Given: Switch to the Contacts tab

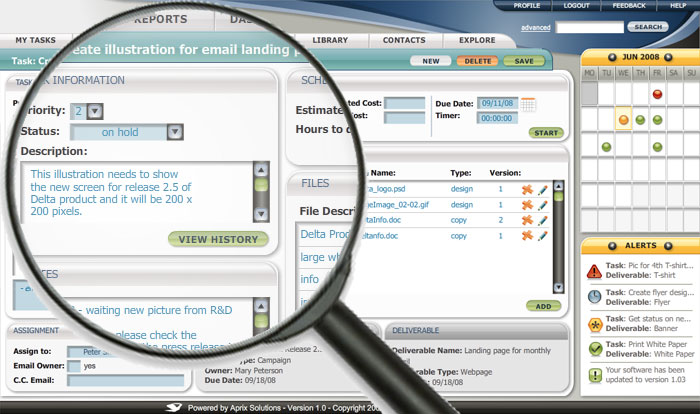Looking at the screenshot, I should click(x=403, y=40).
